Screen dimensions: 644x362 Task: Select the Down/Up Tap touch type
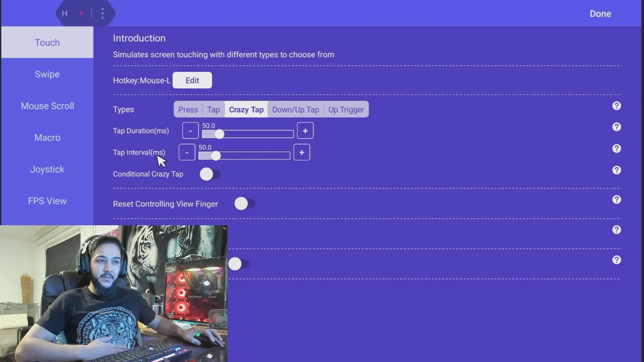(296, 110)
